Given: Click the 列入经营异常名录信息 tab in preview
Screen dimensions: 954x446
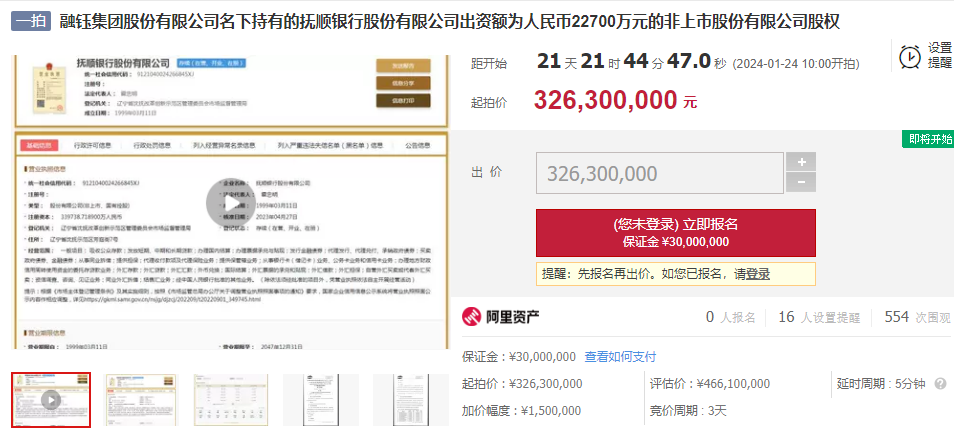Looking at the screenshot, I should 224,145.
